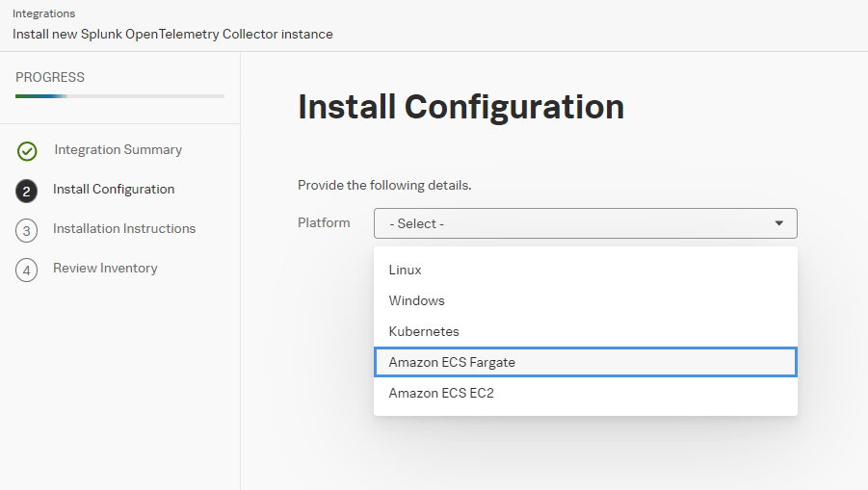
Task: Select Amazon ECS Fargate option
Action: point(585,362)
